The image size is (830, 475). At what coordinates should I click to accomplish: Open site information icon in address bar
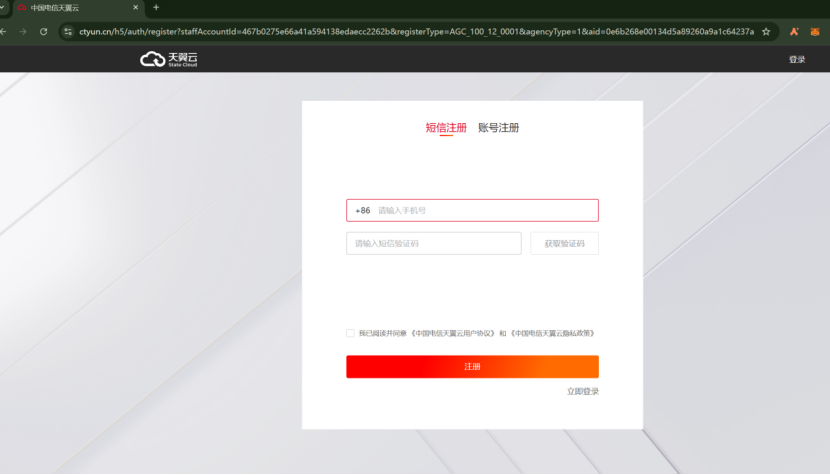click(68, 32)
